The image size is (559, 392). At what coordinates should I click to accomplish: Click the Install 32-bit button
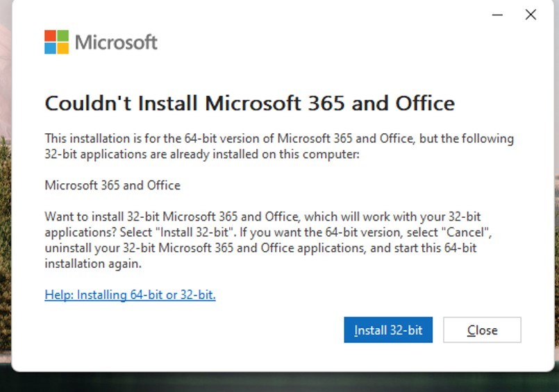pos(388,330)
